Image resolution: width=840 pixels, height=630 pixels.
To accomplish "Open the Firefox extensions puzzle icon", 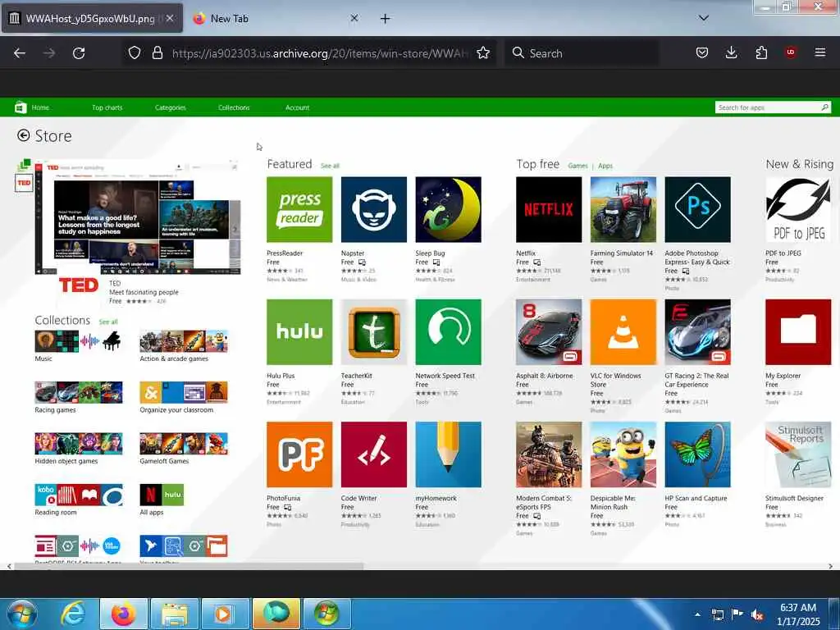I will pos(761,52).
